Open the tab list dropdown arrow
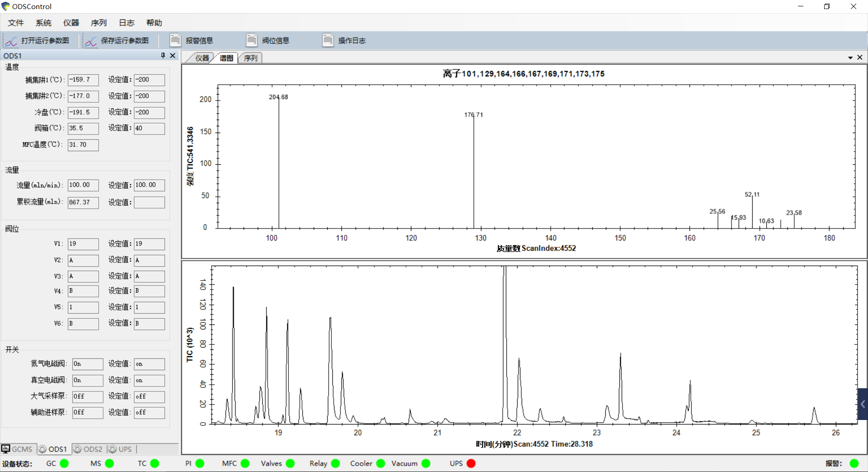Screen dimensions: 868x472 click(850, 57)
